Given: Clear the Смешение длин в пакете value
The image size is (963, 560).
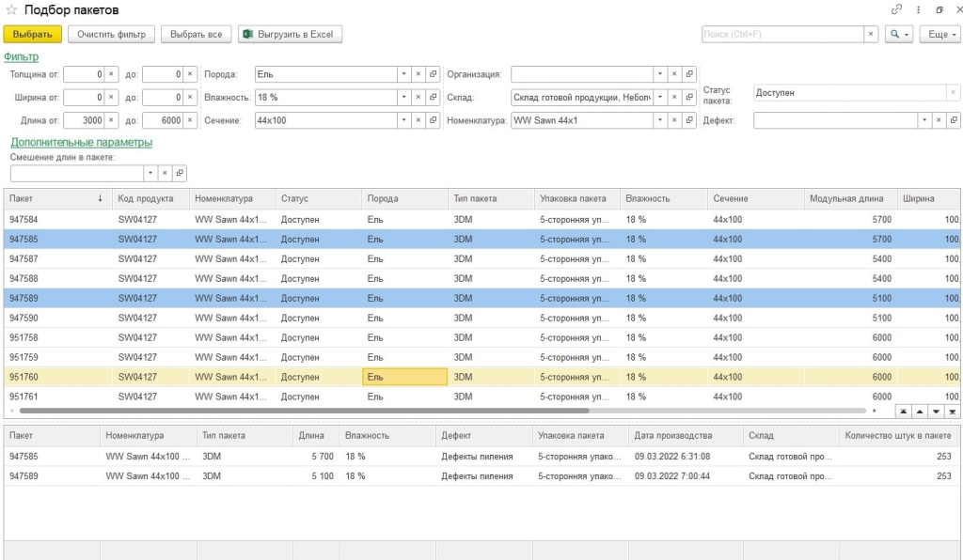Looking at the screenshot, I should point(165,173).
